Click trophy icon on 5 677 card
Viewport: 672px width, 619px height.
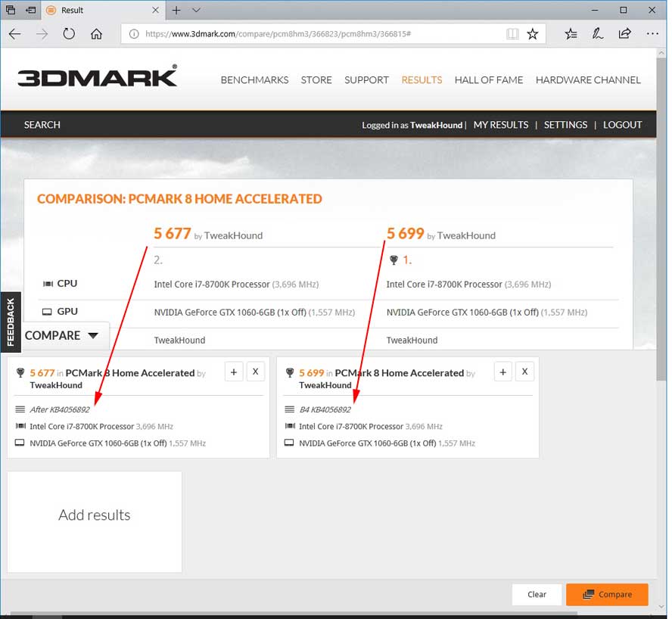tap(20, 373)
